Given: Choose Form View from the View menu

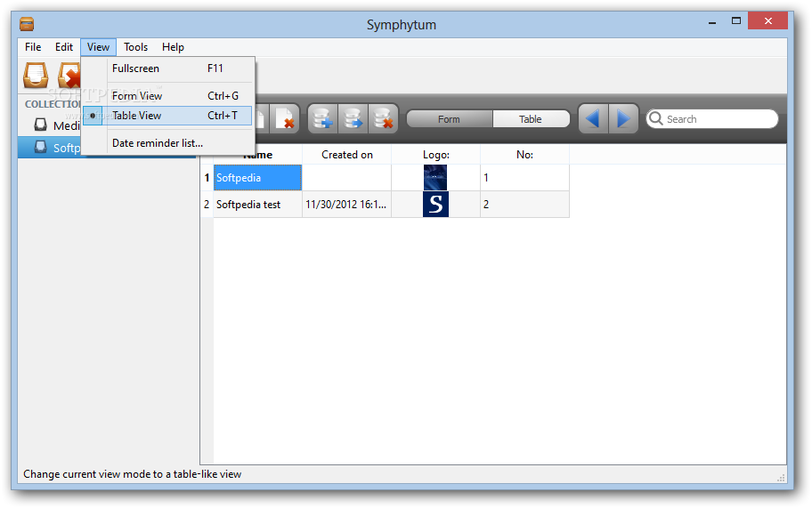Looking at the screenshot, I should point(167,96).
